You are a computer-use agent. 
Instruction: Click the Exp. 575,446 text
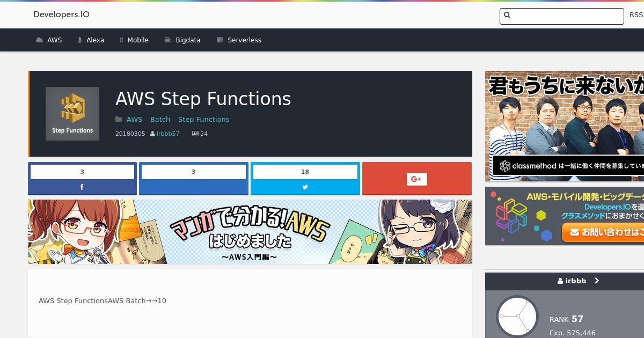(573, 333)
